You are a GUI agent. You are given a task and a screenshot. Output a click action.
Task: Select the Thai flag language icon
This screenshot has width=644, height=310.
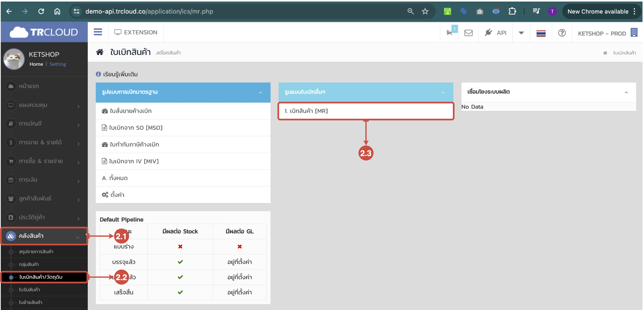click(x=541, y=33)
